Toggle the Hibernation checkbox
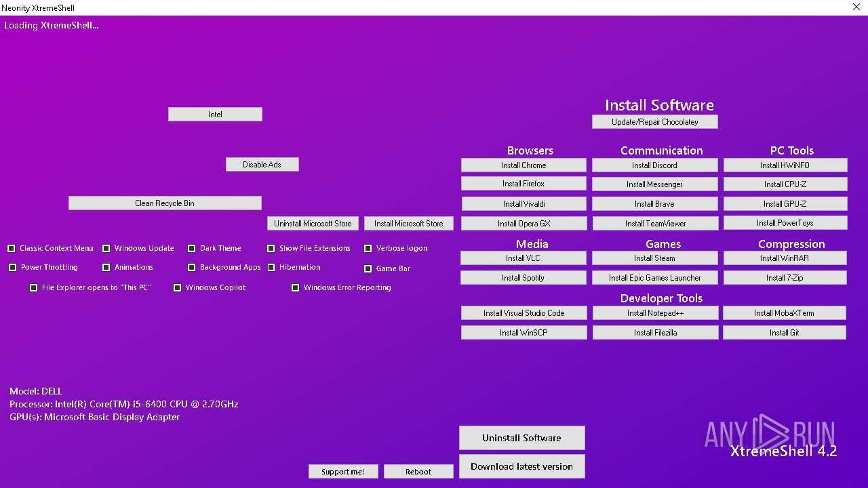 (x=271, y=268)
